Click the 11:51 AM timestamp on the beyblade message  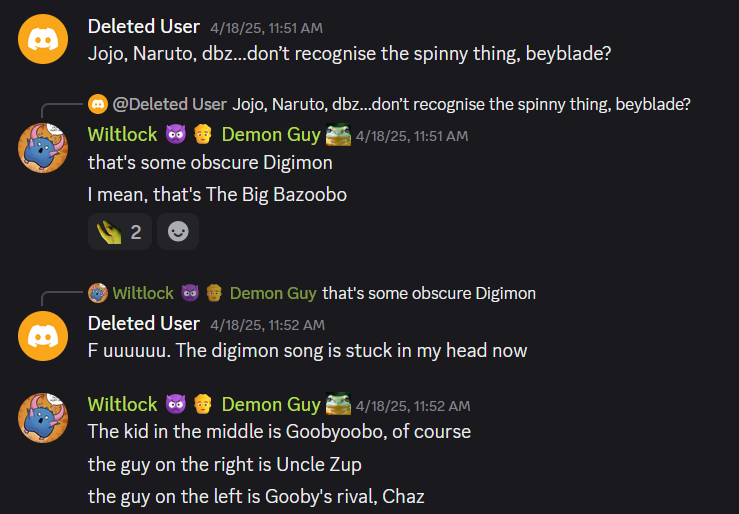pos(266,28)
